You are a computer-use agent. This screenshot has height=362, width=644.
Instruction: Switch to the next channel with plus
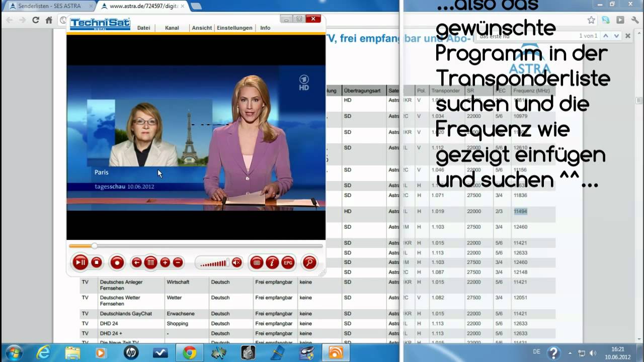pyautogui.click(x=165, y=262)
